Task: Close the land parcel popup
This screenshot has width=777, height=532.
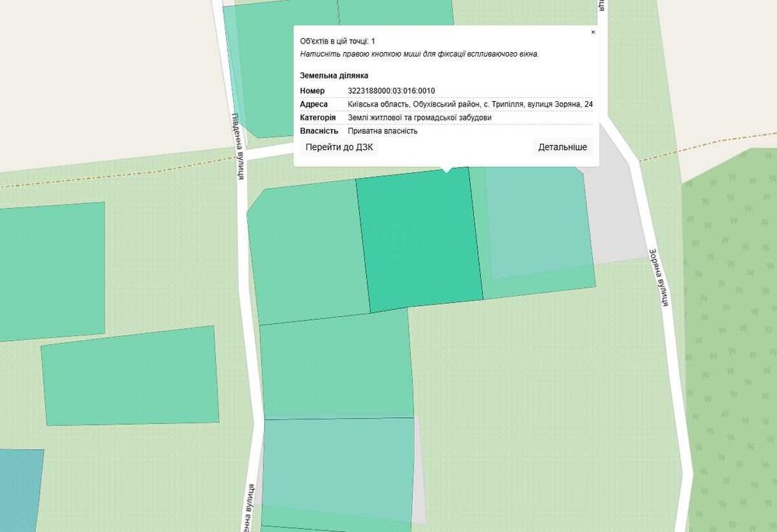Action: [x=593, y=32]
